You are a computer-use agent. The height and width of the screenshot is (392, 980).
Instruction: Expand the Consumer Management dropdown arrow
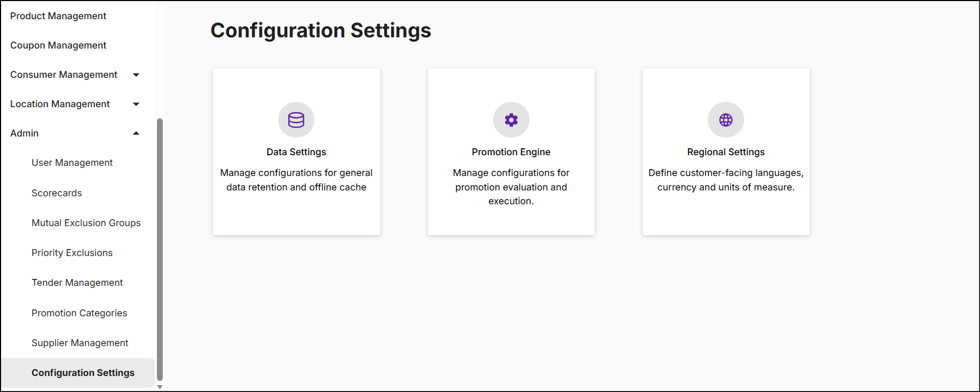136,75
